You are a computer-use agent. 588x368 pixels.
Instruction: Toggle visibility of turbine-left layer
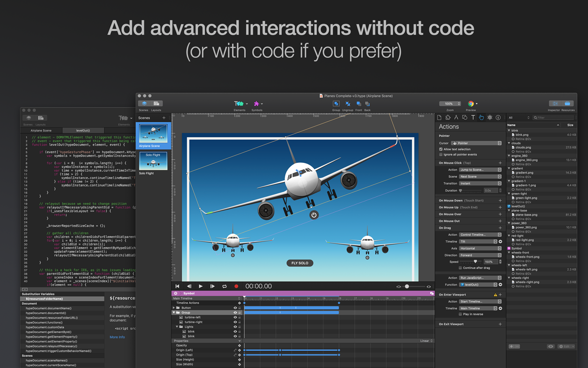235,317
